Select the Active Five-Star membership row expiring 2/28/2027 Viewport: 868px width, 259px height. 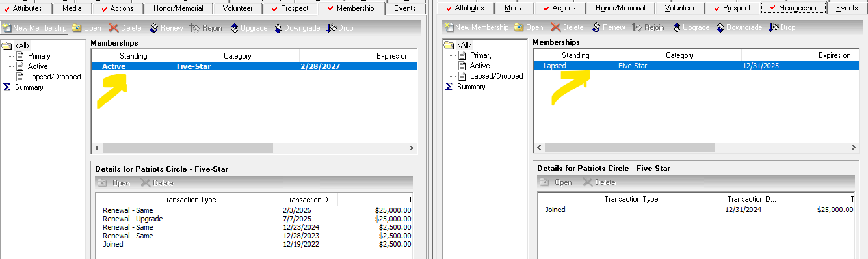[254, 66]
